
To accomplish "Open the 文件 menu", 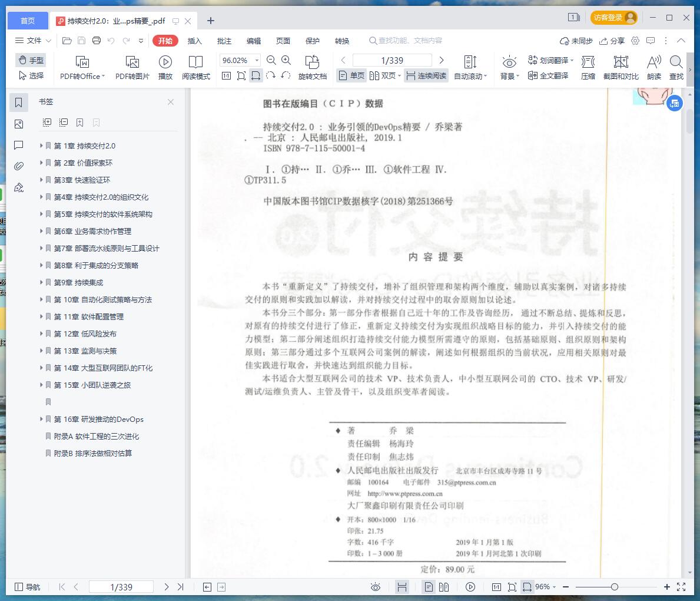I will point(33,41).
